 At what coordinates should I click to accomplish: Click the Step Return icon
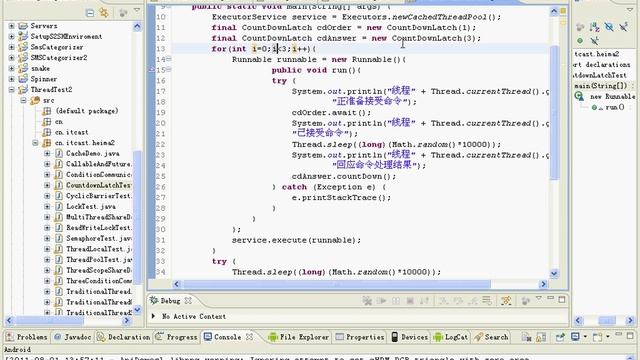[473, 301]
